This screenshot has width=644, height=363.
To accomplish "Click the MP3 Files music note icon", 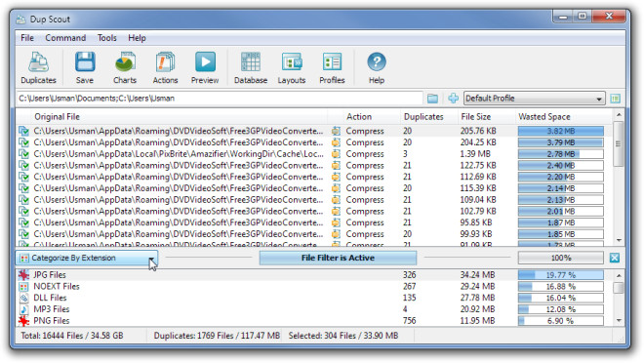I will [x=23, y=309].
